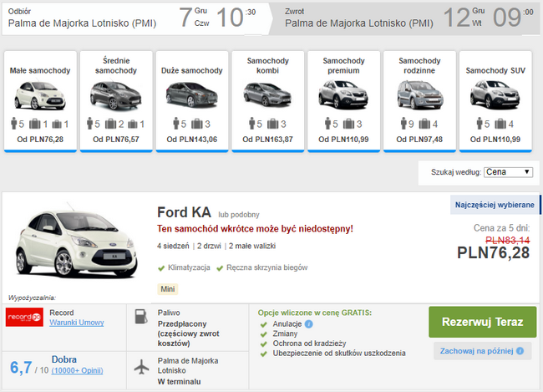Click the person icon showing 9 in Samochody rodzinne

coord(403,123)
